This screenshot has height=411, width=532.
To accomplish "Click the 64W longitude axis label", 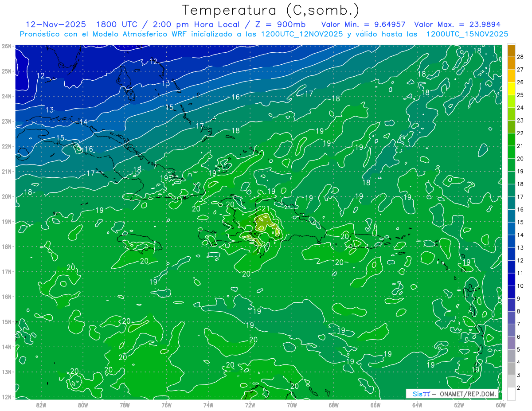I will (x=417, y=405).
